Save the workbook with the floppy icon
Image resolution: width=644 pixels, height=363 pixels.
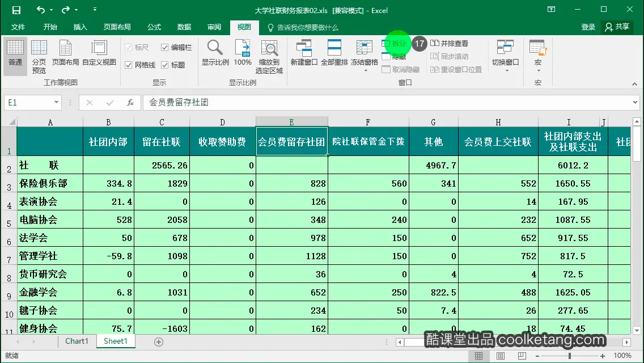(16, 10)
